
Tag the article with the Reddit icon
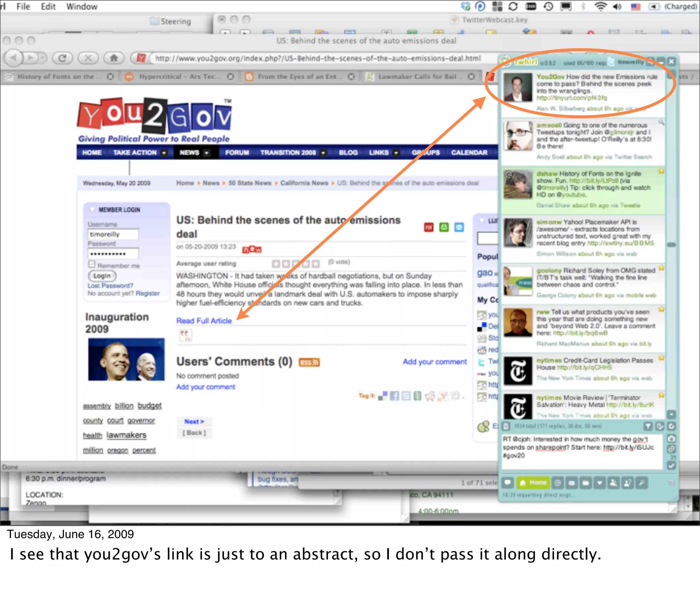coord(429,396)
